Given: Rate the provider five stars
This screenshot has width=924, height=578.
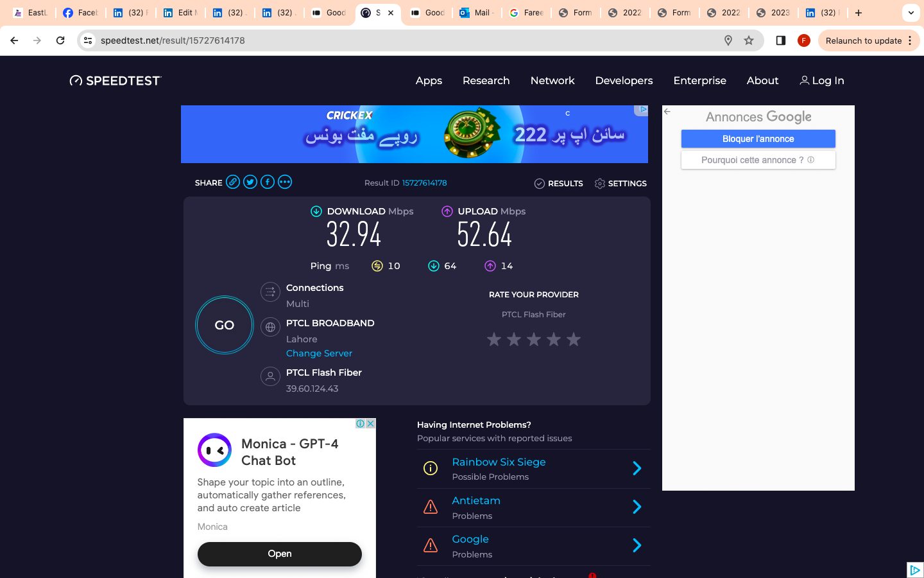Looking at the screenshot, I should (574, 339).
